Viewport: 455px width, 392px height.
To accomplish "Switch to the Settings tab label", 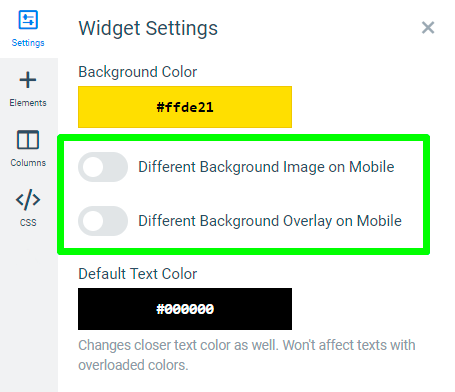I will click(28, 43).
